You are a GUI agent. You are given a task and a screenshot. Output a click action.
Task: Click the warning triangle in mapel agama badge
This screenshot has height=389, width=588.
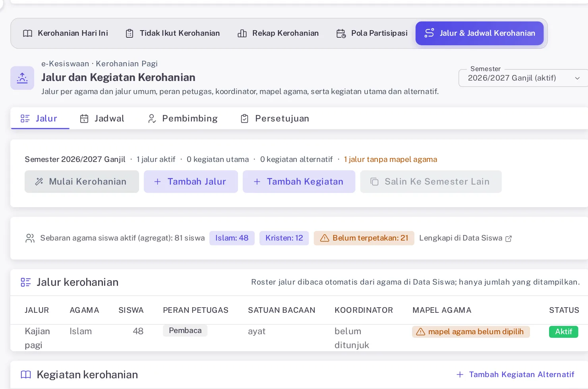coord(421,332)
